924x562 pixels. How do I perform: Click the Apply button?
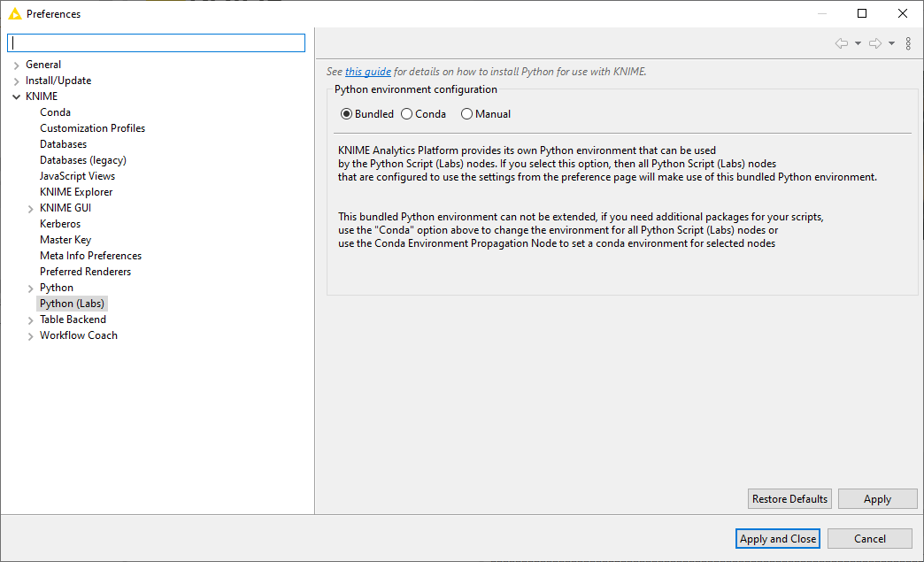(x=877, y=498)
